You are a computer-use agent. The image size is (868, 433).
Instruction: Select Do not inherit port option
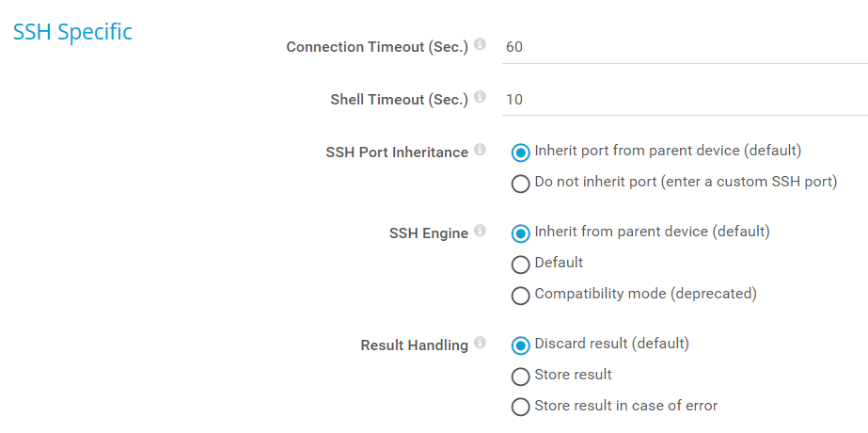[x=520, y=184]
